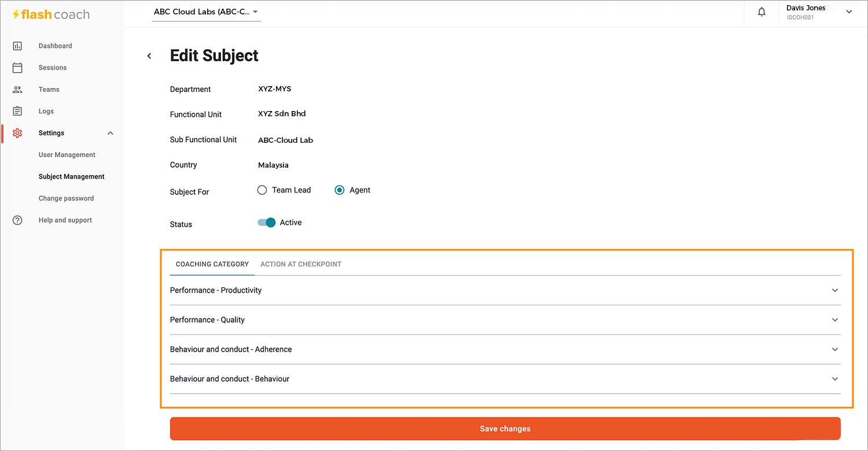Expand the Behaviour and conduct - Adherence row
The image size is (868, 451).
pyautogui.click(x=505, y=349)
